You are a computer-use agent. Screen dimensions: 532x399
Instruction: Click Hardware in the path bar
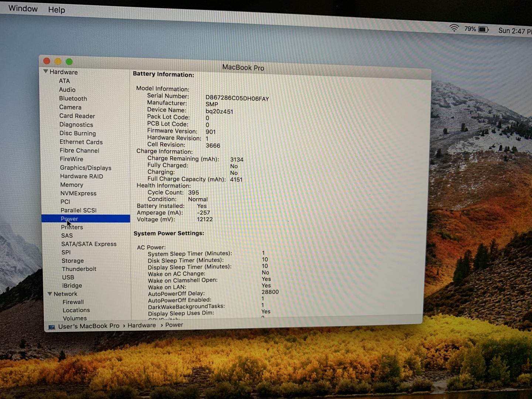click(x=142, y=325)
